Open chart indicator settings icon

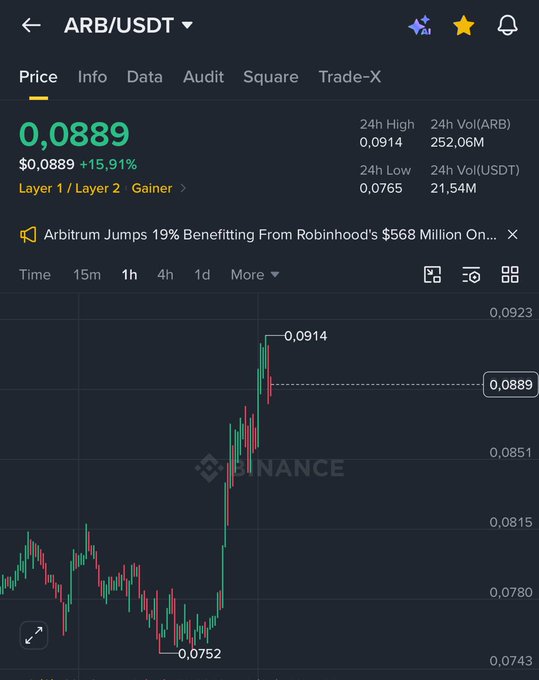471,275
